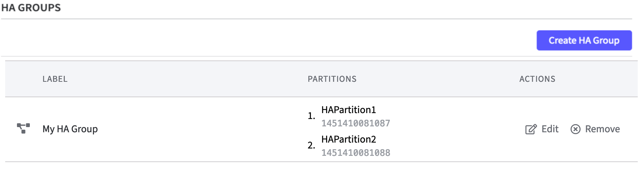Screen dimensions: 644x182
Task: Click list number 1 beside HAPartition1
Action: (311, 116)
